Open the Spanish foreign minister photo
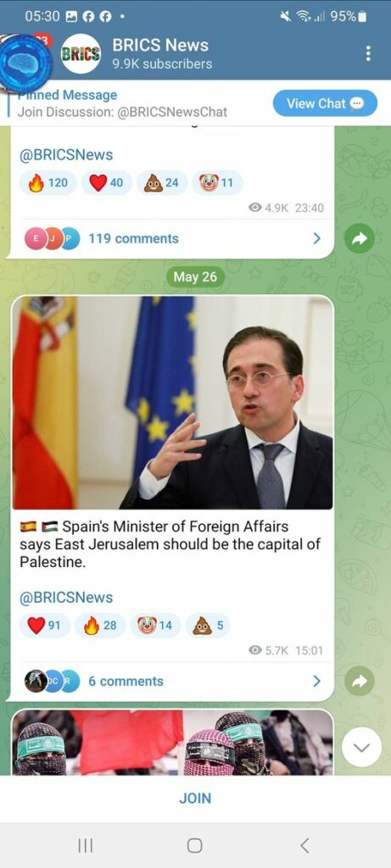Viewport: 391px width, 868px height. (x=172, y=403)
